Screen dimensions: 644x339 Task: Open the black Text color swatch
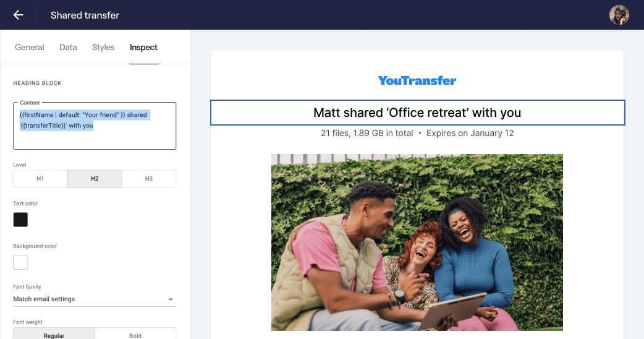tap(20, 220)
